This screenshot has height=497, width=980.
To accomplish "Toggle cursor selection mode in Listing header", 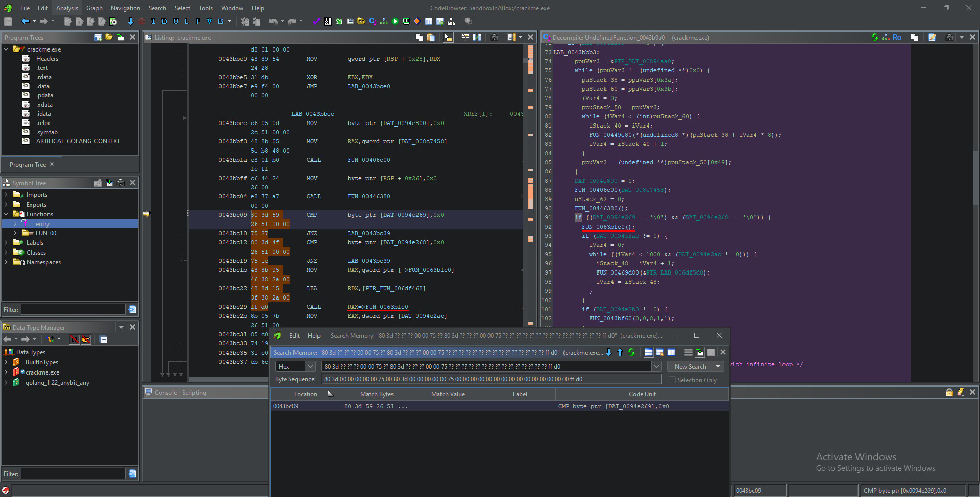I will point(448,37).
